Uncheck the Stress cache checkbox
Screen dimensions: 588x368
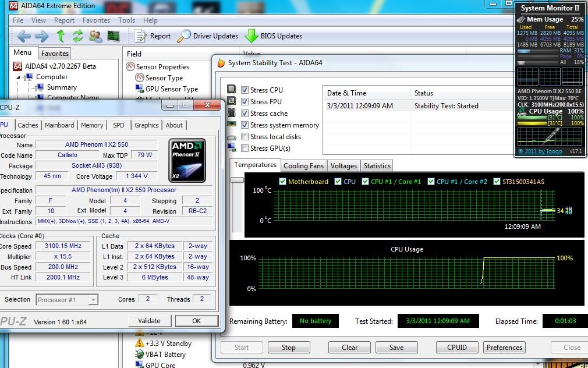click(245, 114)
